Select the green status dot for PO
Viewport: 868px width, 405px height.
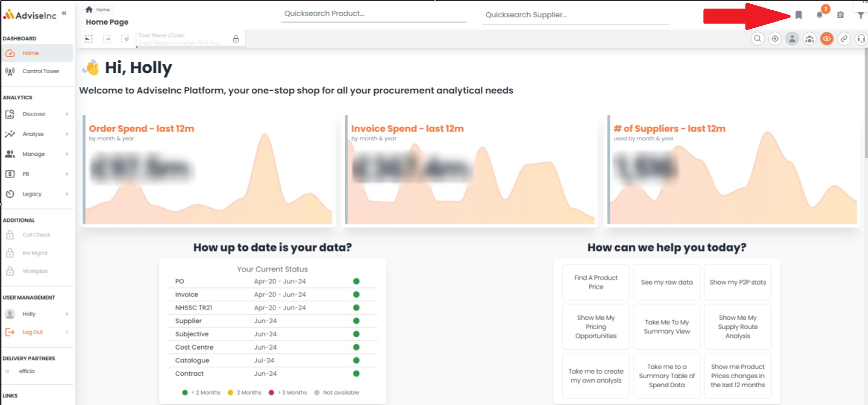(356, 281)
